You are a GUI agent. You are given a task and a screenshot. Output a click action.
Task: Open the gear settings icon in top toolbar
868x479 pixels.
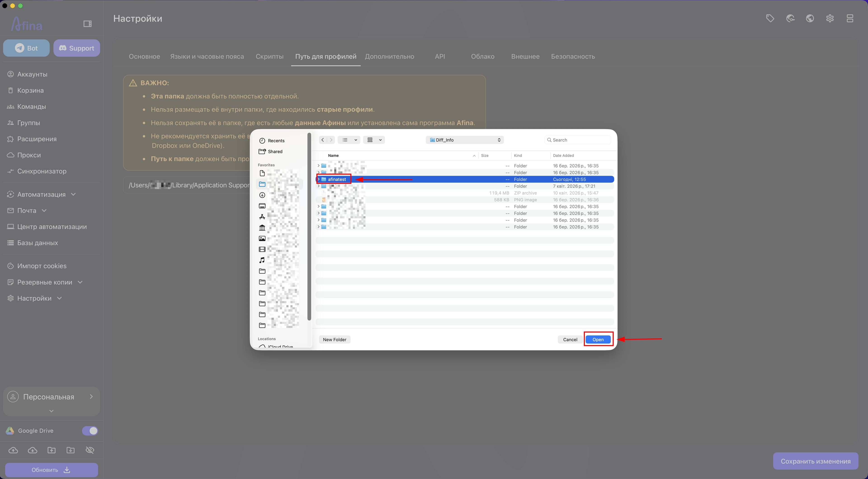[x=830, y=18]
